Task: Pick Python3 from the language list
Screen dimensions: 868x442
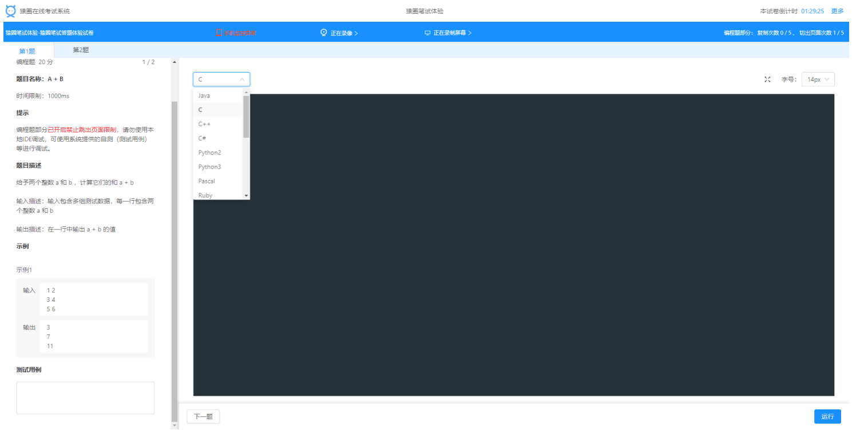Action: [218, 167]
